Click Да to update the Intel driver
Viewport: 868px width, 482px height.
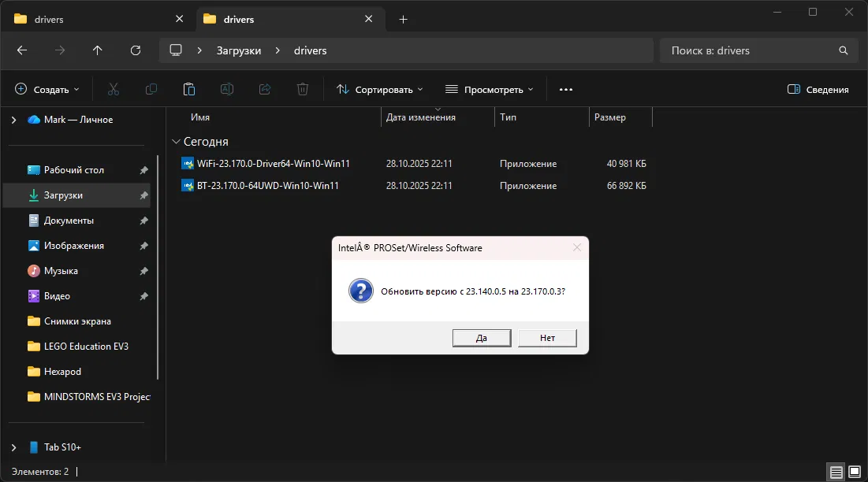coord(481,337)
